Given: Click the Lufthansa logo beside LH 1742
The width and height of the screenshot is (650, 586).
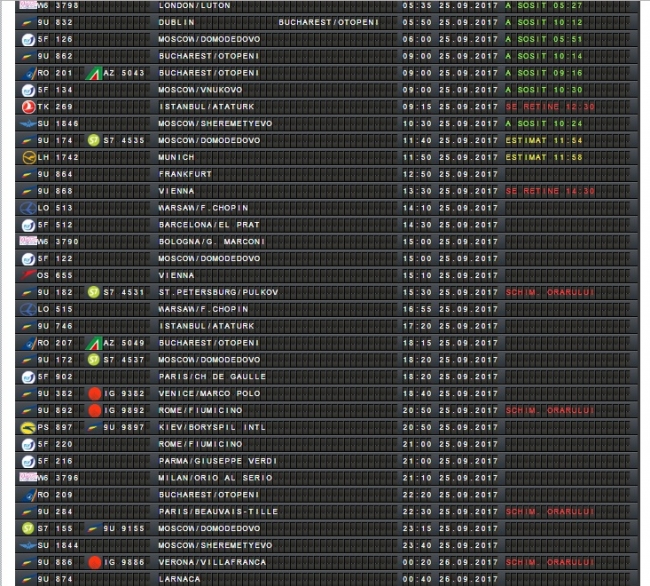Looking at the screenshot, I should pos(29,157).
